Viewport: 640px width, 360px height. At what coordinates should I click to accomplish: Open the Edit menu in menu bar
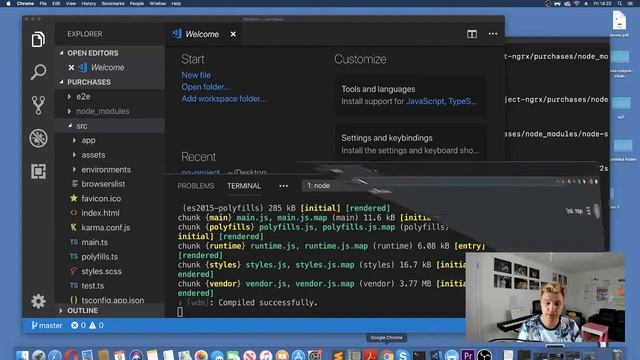56,3
